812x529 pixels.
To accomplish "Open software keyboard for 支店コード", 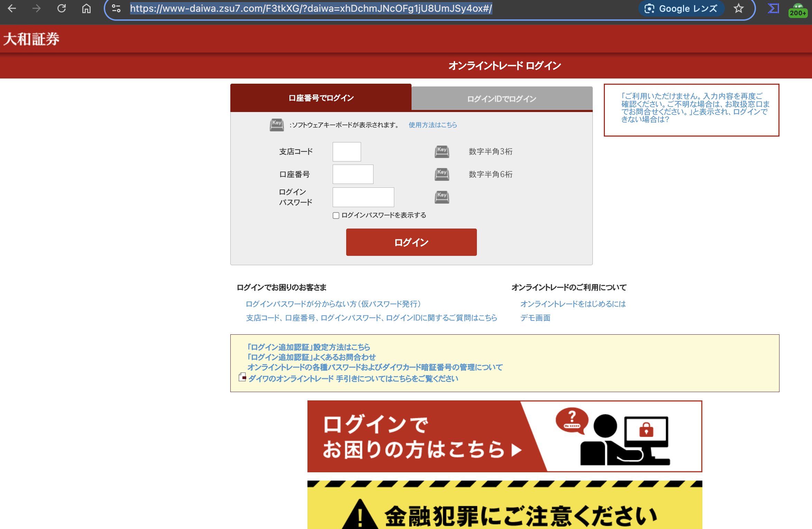I will (x=442, y=151).
